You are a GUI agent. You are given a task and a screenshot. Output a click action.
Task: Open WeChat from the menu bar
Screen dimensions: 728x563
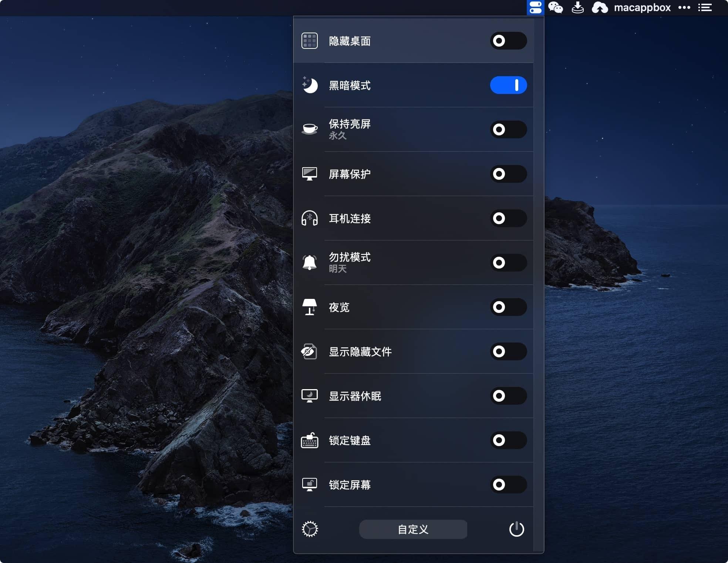(556, 7)
